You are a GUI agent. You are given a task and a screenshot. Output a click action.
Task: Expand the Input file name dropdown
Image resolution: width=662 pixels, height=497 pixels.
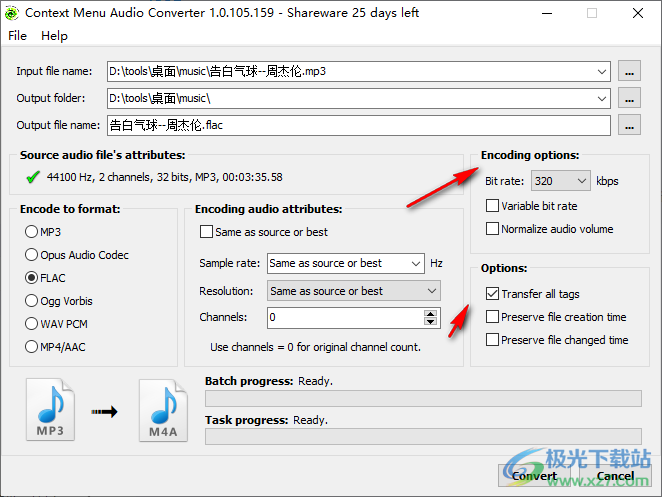[602, 71]
